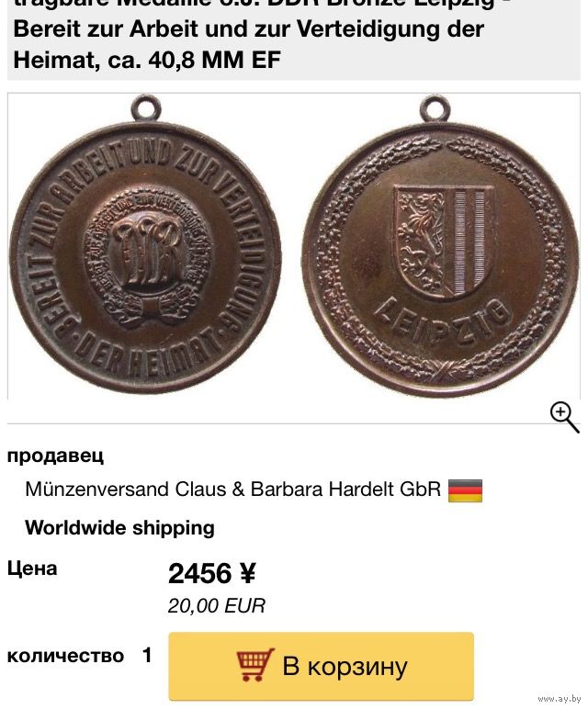Click the продавец label
Viewport: 588px width, 709px height.
click(55, 456)
